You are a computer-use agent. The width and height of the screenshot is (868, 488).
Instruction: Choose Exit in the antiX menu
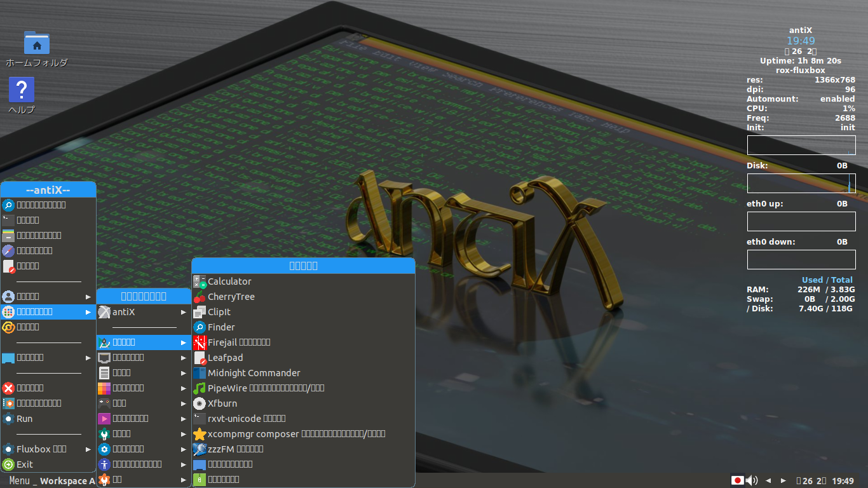48,464
